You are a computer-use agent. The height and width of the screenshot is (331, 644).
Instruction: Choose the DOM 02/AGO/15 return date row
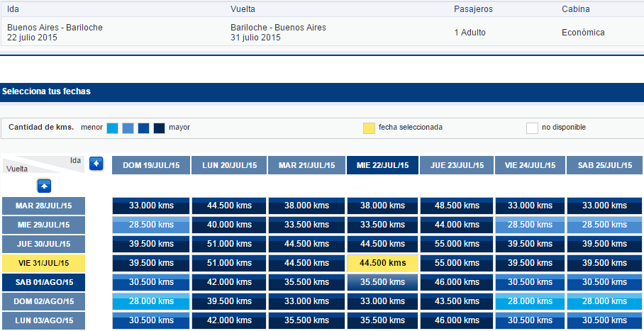(x=43, y=301)
